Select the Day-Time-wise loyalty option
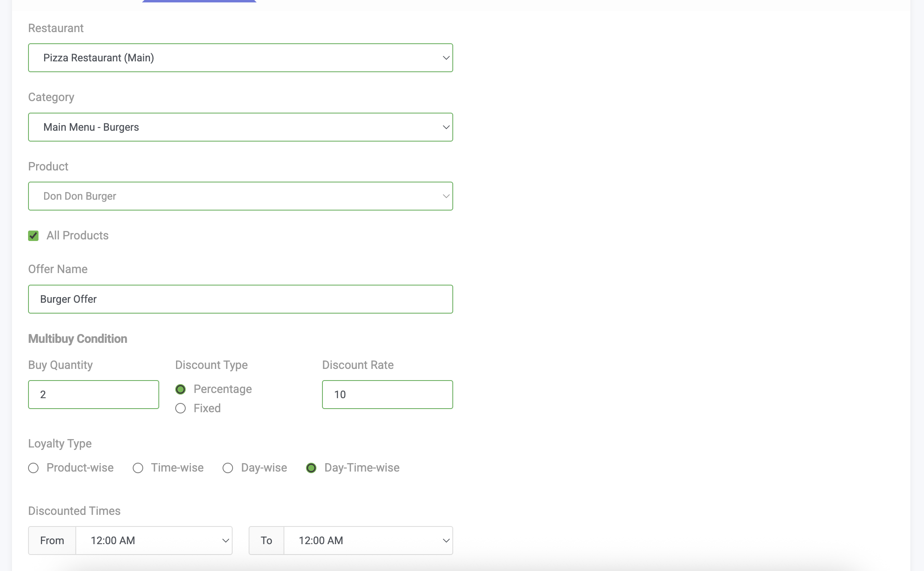Screen dimensions: 924x571 [311, 468]
